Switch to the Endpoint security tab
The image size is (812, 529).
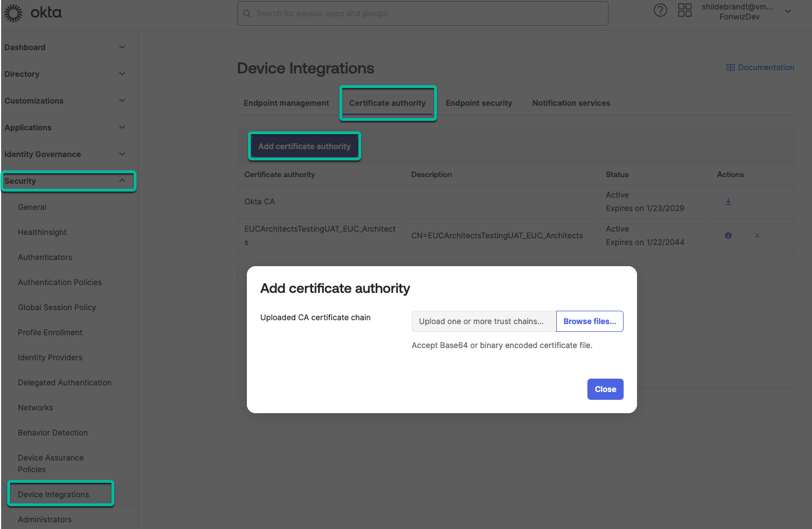point(479,102)
